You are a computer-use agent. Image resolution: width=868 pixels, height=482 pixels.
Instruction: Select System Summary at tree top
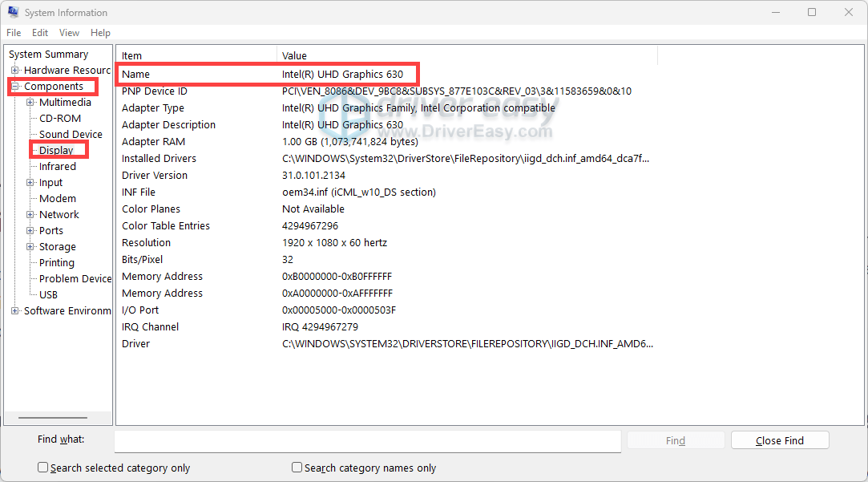click(x=48, y=55)
